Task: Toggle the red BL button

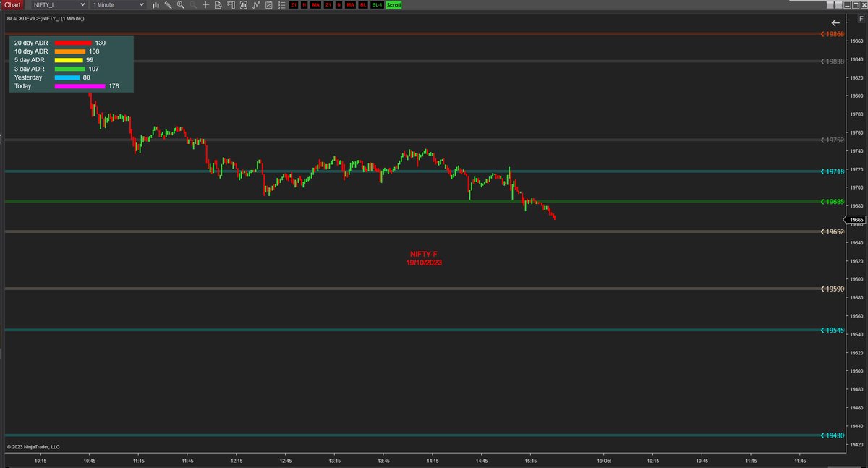Action: coord(362,4)
